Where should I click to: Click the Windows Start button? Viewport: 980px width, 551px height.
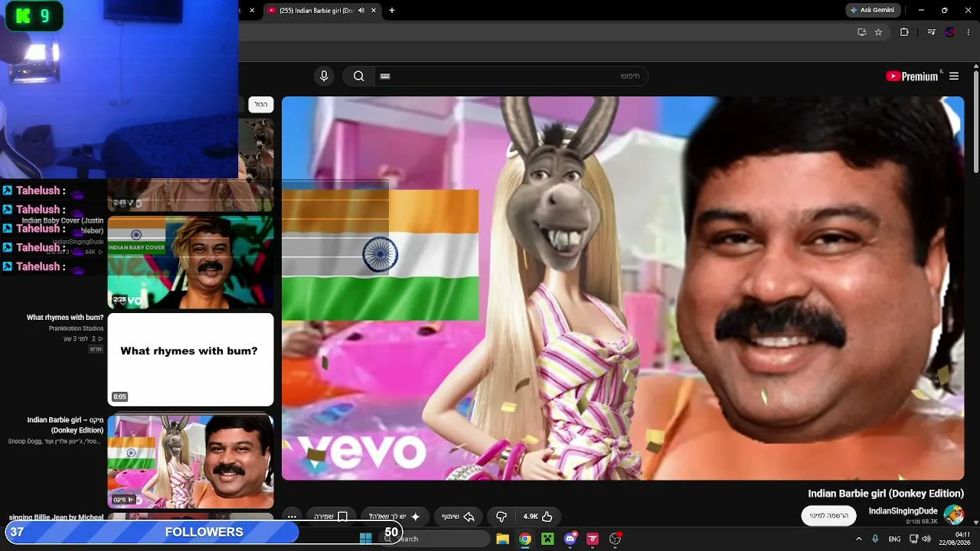point(365,539)
